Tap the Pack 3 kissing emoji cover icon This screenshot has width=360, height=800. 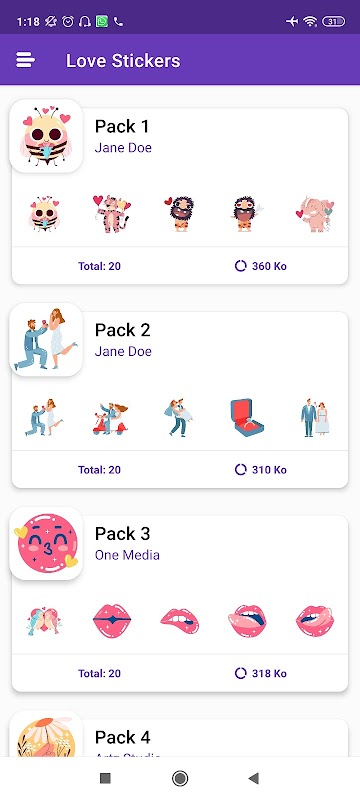[46, 543]
